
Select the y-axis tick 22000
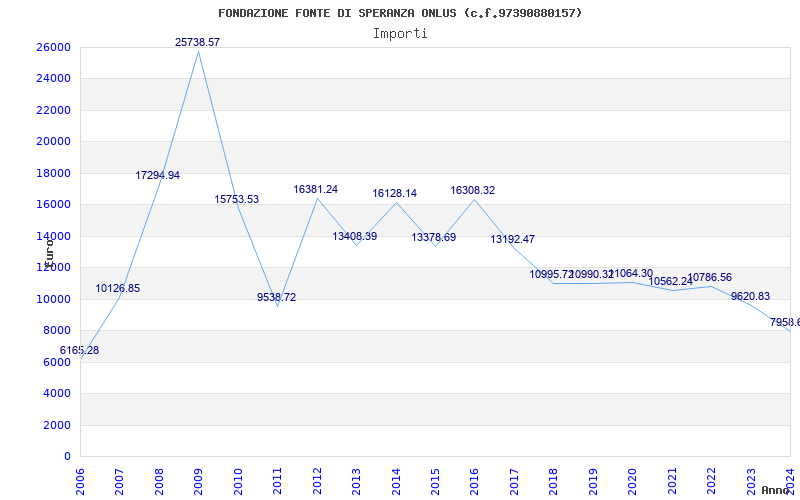(x=53, y=110)
